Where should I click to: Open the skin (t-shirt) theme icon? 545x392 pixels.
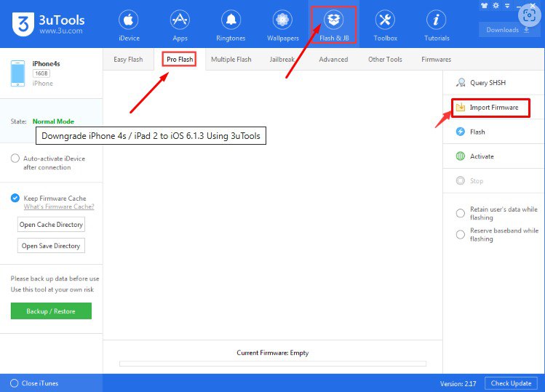pyautogui.click(x=484, y=6)
